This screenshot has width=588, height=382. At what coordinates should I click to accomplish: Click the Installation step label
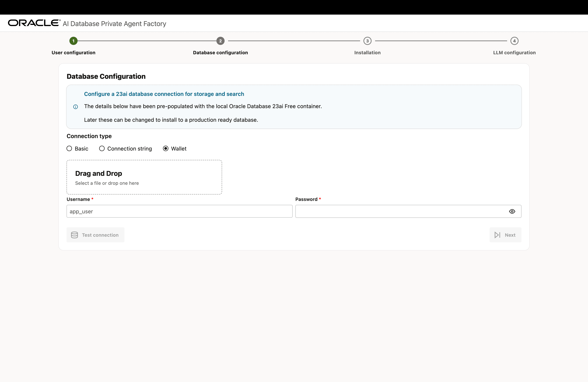[x=367, y=53]
